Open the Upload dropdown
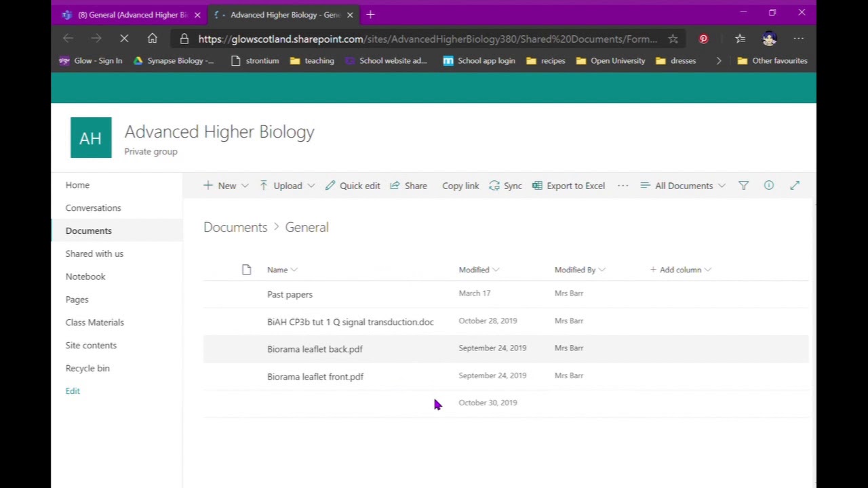Image resolution: width=868 pixels, height=488 pixels. [x=287, y=186]
